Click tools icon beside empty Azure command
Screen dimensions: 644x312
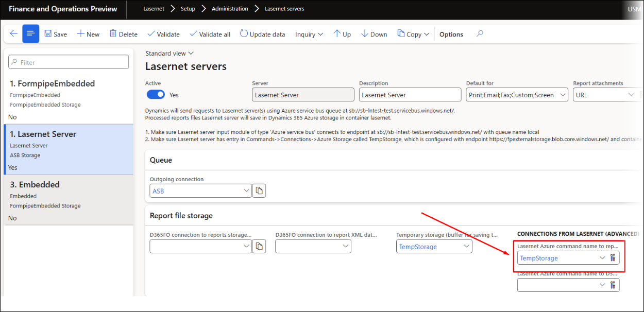click(x=613, y=285)
